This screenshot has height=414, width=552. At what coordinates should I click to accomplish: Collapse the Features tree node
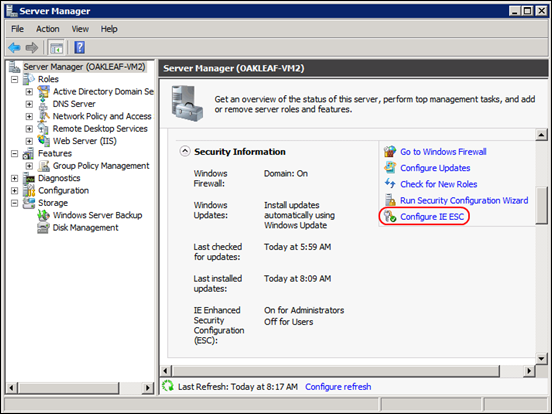click(14, 154)
